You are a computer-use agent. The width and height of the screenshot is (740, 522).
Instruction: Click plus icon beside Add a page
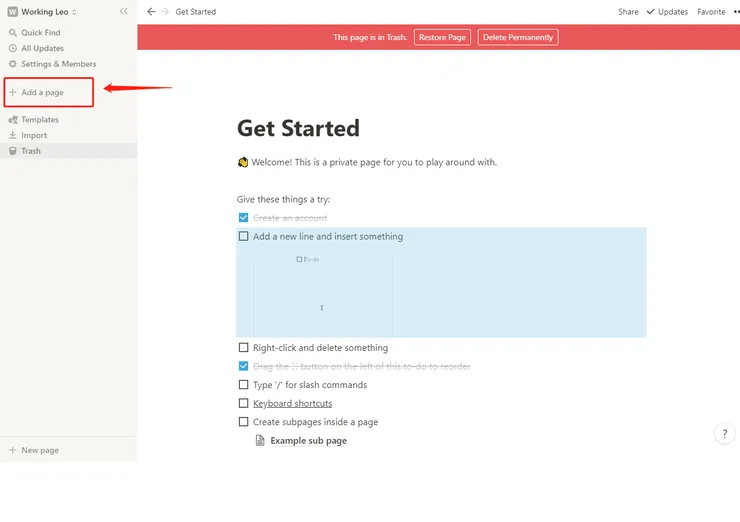click(13, 93)
